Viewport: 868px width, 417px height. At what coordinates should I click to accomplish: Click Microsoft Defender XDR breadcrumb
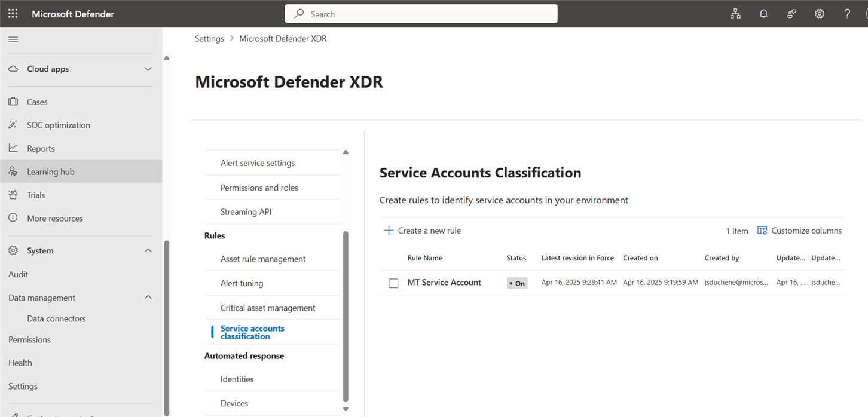[283, 38]
